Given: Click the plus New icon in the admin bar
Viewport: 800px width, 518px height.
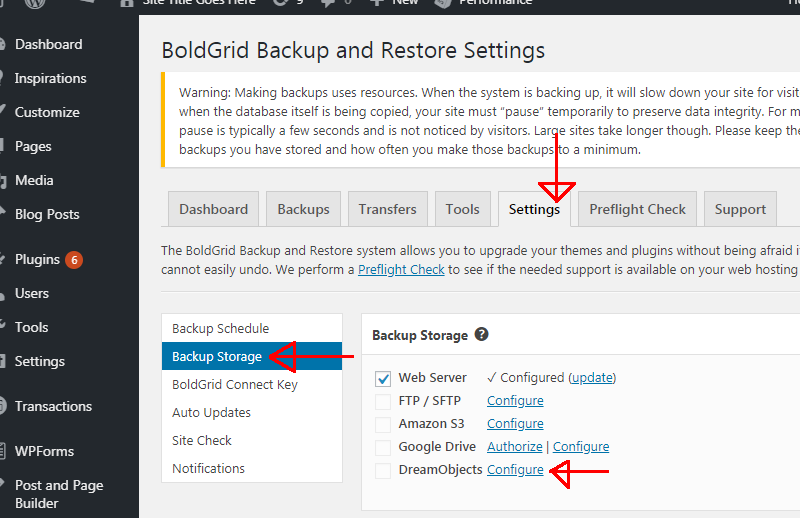Looking at the screenshot, I should tap(377, 3).
